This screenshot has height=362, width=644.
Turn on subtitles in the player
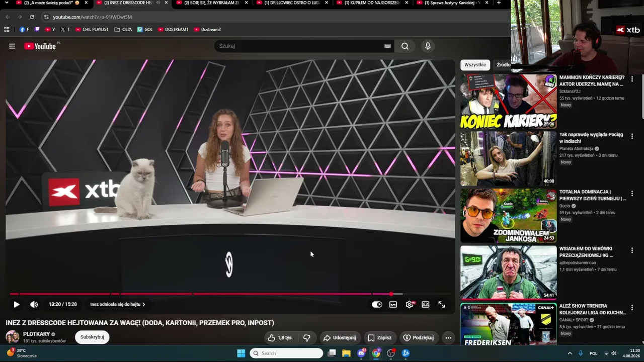pos(393,304)
